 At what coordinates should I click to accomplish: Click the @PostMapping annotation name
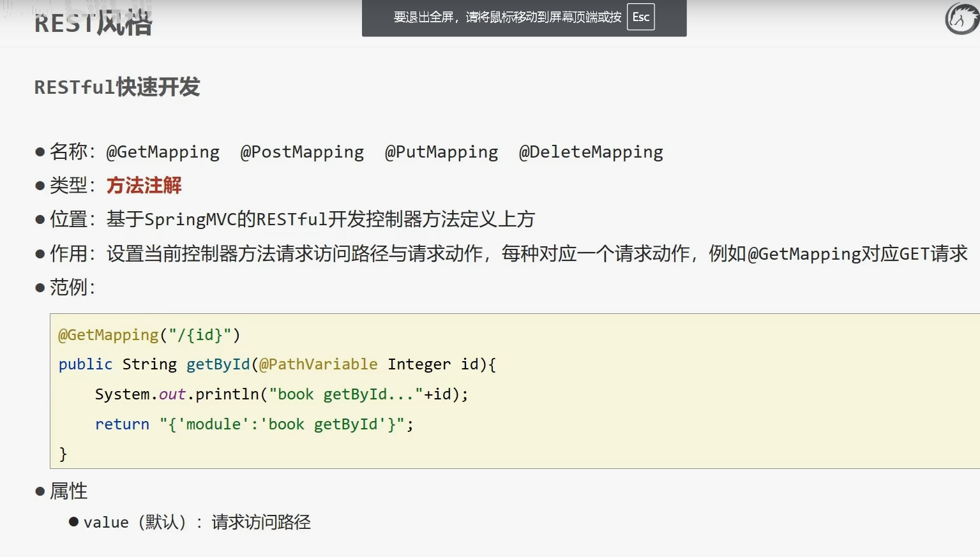point(302,152)
